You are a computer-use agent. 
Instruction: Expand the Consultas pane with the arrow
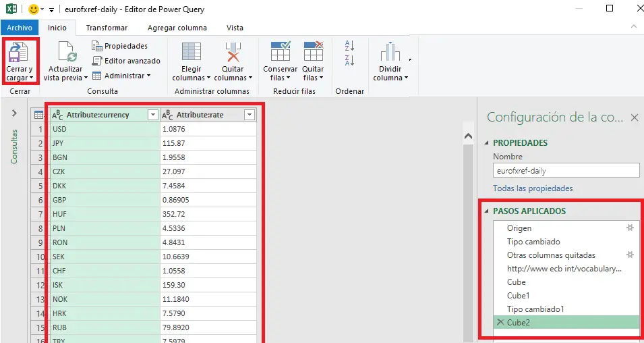click(x=14, y=113)
